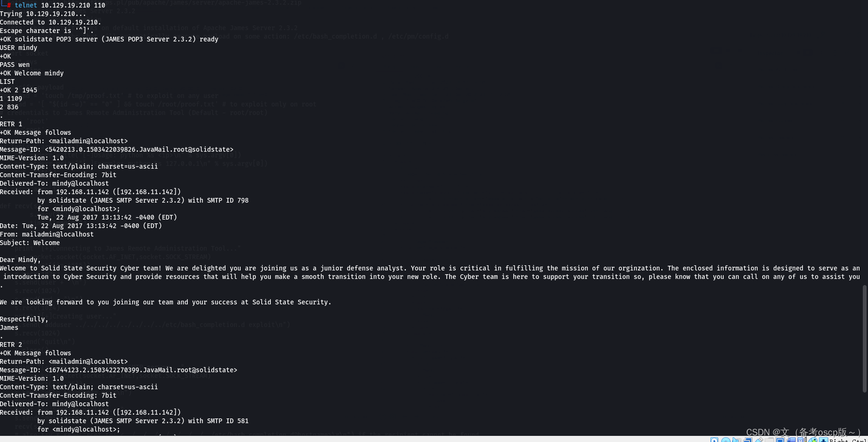Click the optical drive status icon

(x=726, y=440)
